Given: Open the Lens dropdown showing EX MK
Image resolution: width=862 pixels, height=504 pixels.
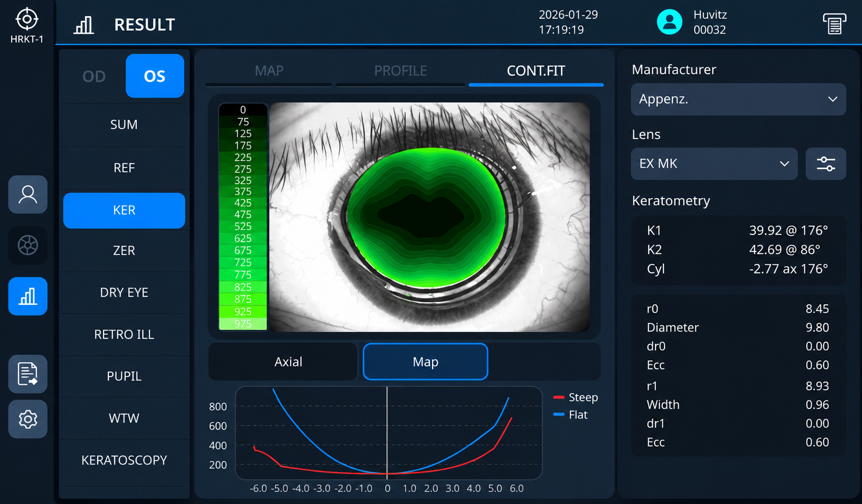Looking at the screenshot, I should pos(714,164).
